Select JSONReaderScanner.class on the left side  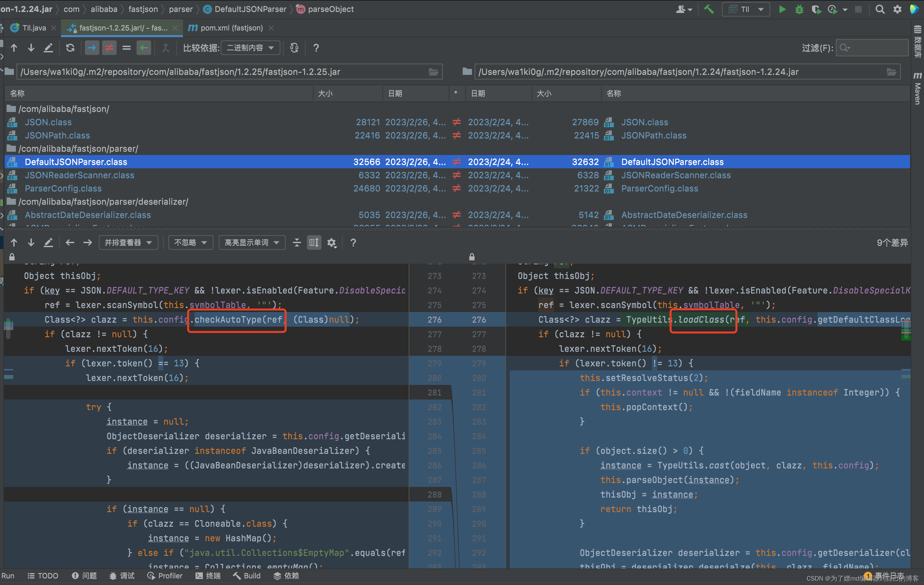pyautogui.click(x=80, y=175)
